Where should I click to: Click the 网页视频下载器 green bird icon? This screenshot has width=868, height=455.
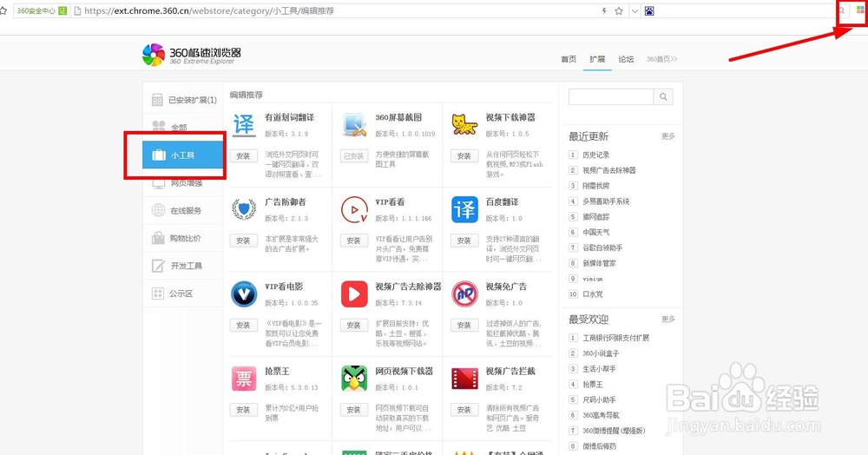coord(354,379)
